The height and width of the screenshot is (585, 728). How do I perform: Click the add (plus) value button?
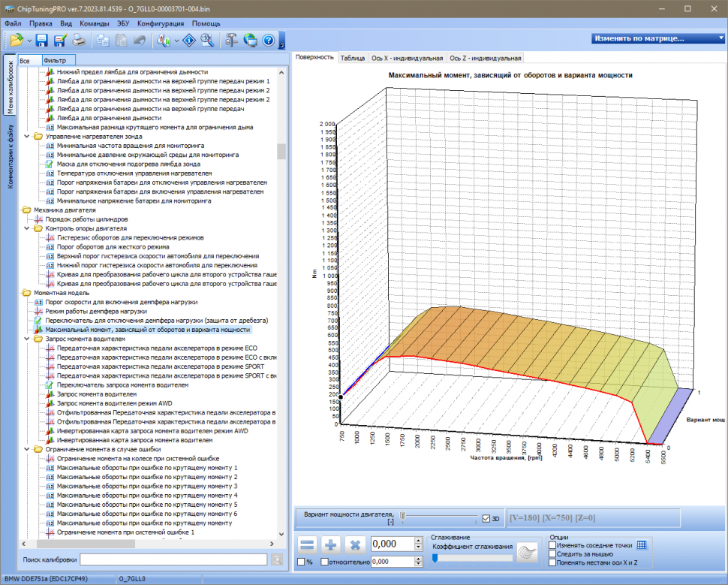tap(332, 544)
